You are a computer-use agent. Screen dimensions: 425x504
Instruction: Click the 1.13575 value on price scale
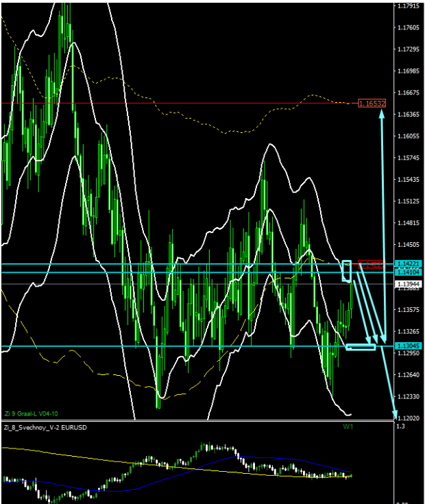(409, 310)
